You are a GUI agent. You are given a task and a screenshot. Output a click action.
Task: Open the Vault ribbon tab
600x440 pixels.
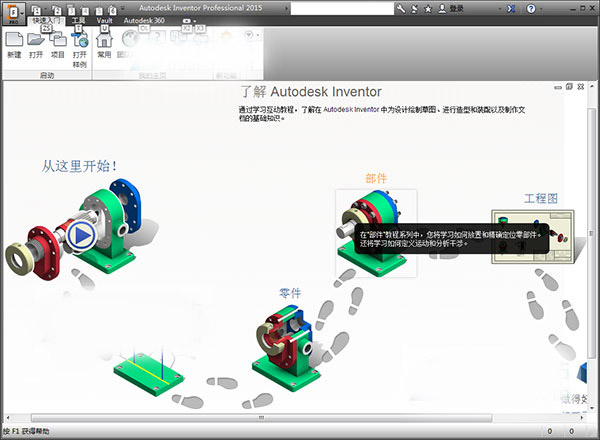(104, 21)
